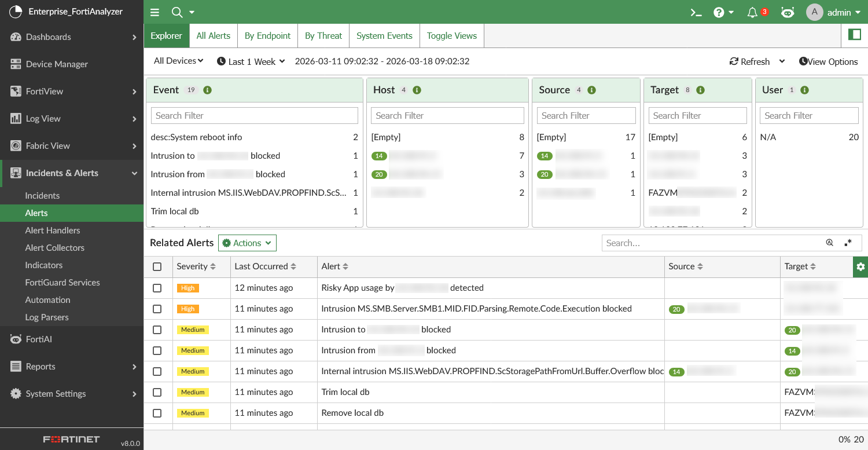The height and width of the screenshot is (450, 868).
Task: Click the Refresh button
Action: click(x=750, y=61)
